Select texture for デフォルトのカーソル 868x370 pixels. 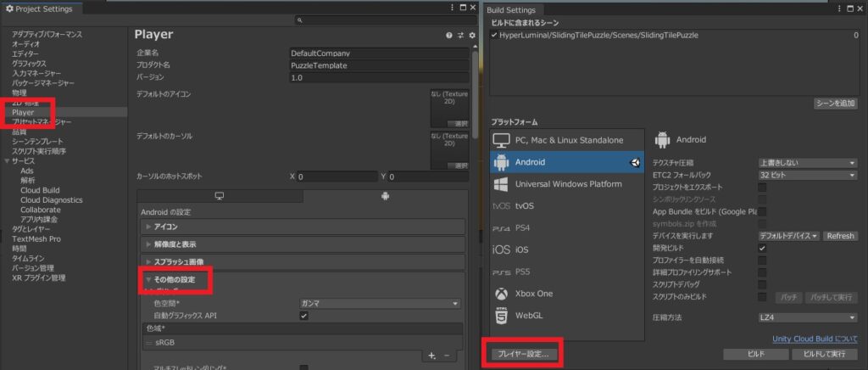pyautogui.click(x=457, y=165)
